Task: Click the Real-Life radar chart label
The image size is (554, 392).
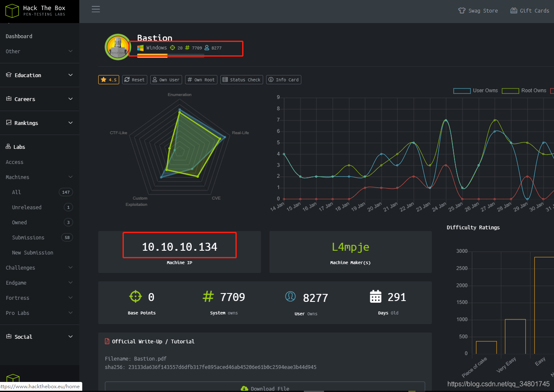Action: (240, 133)
